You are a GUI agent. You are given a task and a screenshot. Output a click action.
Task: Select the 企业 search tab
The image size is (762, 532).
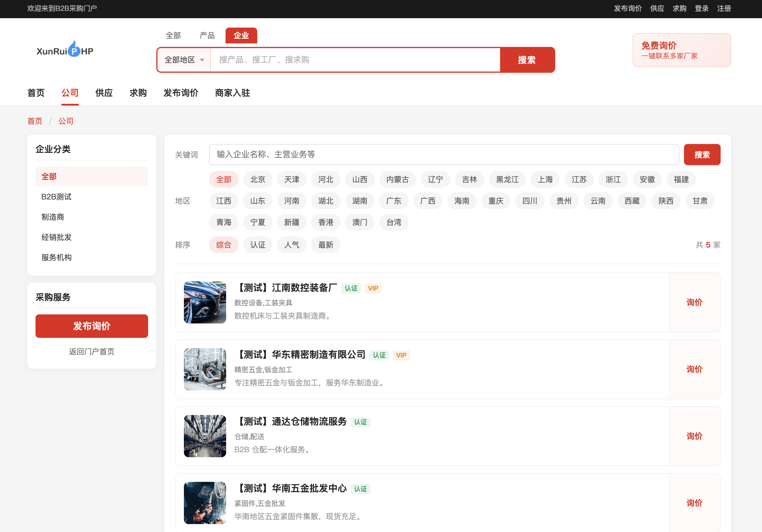[241, 35]
